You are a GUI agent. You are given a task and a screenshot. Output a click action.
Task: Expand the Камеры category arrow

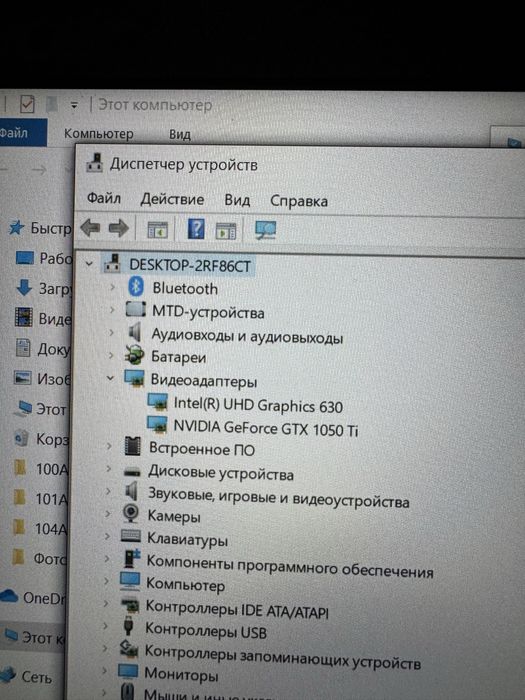[107, 513]
